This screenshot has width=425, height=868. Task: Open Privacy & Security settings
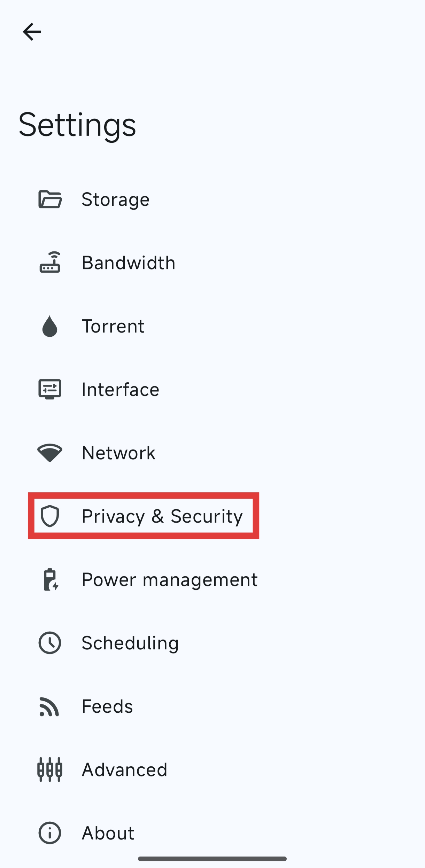click(x=162, y=516)
